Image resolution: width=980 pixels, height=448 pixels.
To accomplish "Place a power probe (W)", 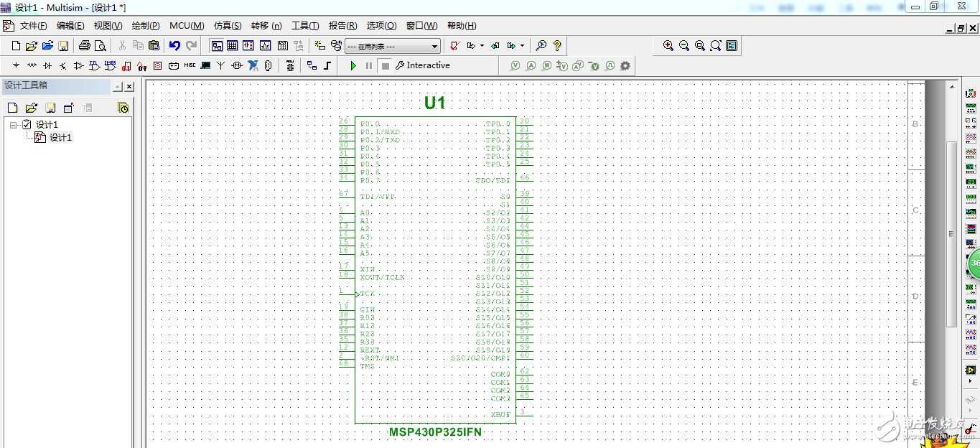I will click(x=546, y=65).
